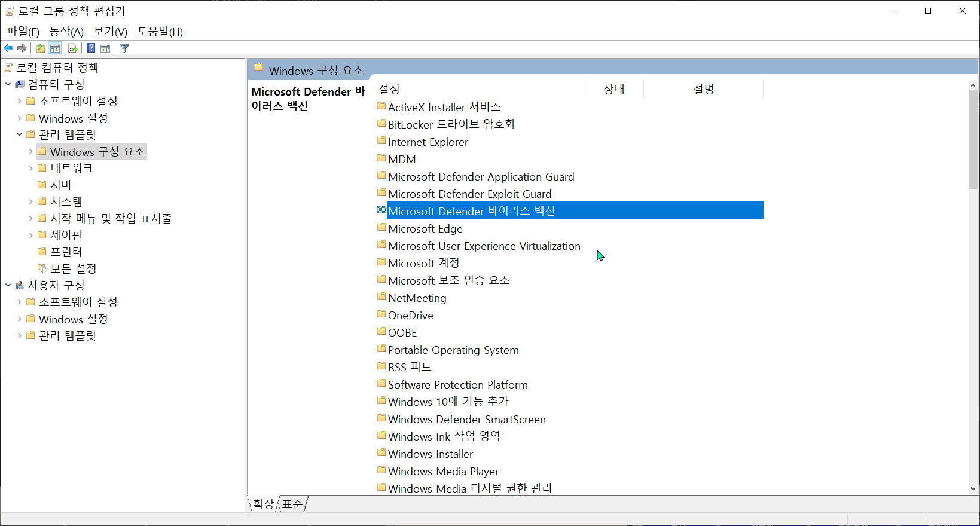980x526 pixels.
Task: Open the 파일(F) menu
Action: click(x=23, y=32)
